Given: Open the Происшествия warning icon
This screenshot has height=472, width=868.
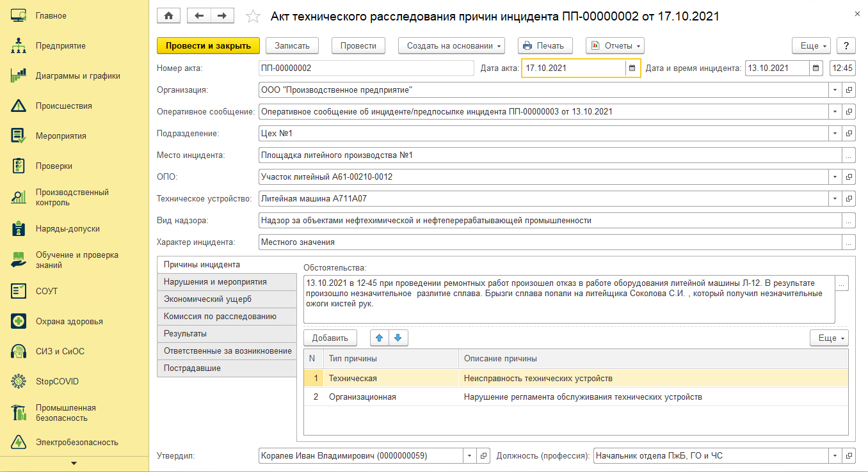Looking at the screenshot, I should coord(19,106).
